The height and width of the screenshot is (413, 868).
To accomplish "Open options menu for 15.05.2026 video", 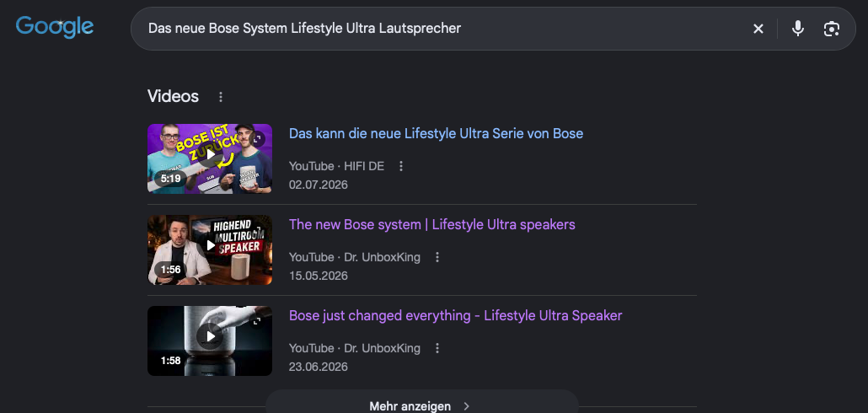I will pos(437,257).
